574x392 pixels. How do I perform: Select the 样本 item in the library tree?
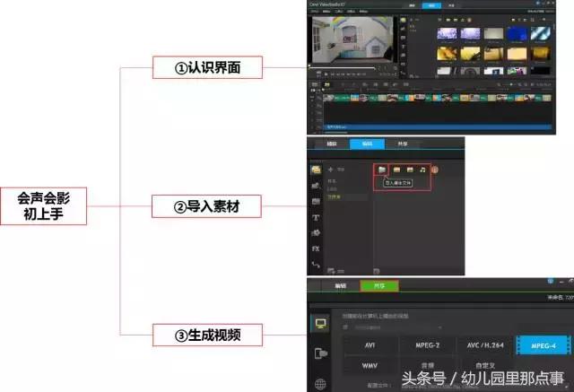click(332, 181)
